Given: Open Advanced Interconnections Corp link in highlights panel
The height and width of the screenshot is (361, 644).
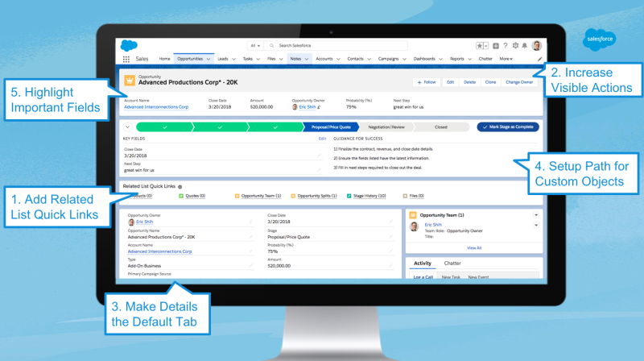Looking at the screenshot, I should pyautogui.click(x=156, y=107).
